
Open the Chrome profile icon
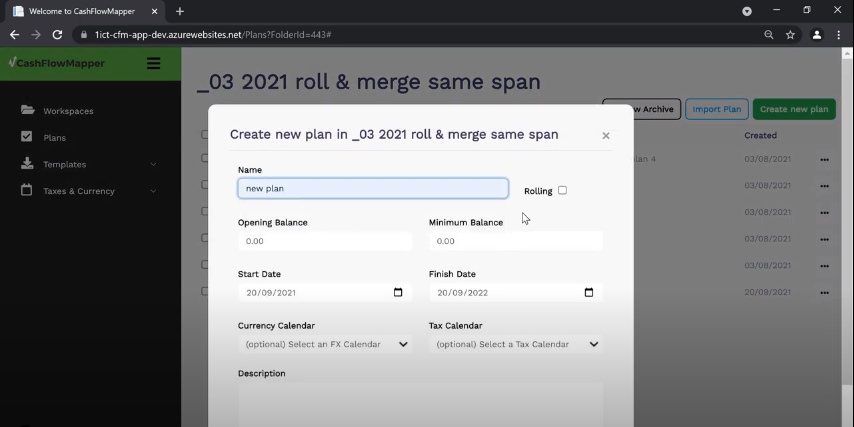tap(816, 35)
